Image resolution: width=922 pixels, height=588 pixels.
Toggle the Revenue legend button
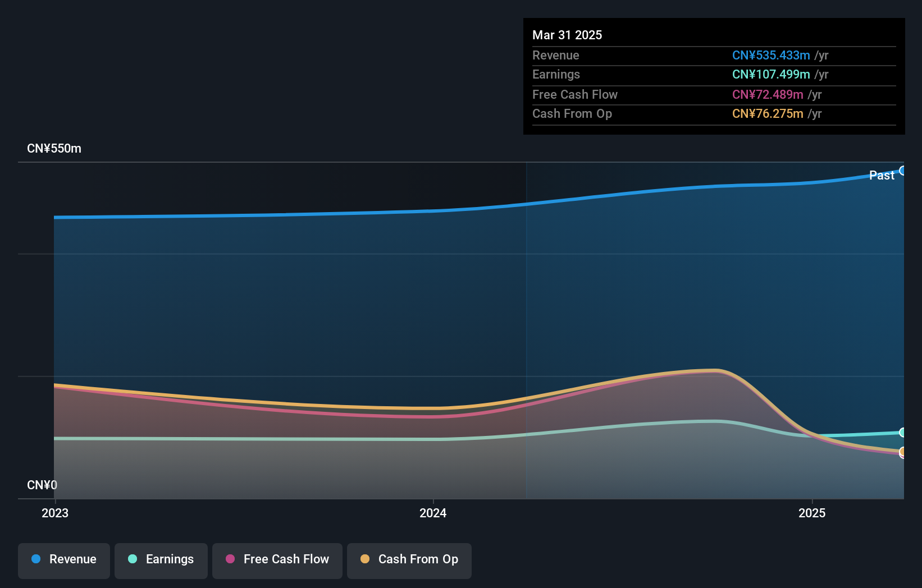[x=64, y=561]
